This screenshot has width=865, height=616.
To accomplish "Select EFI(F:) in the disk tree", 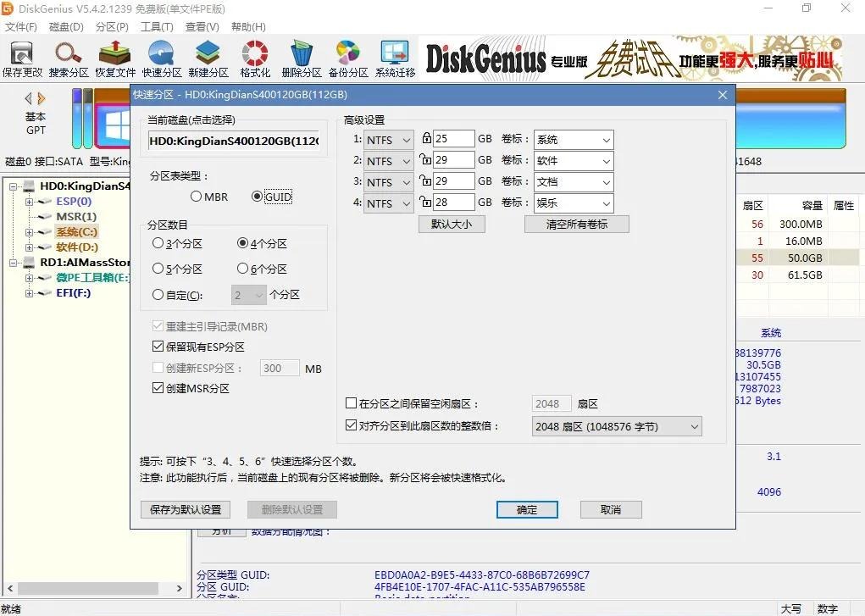I will (x=74, y=293).
